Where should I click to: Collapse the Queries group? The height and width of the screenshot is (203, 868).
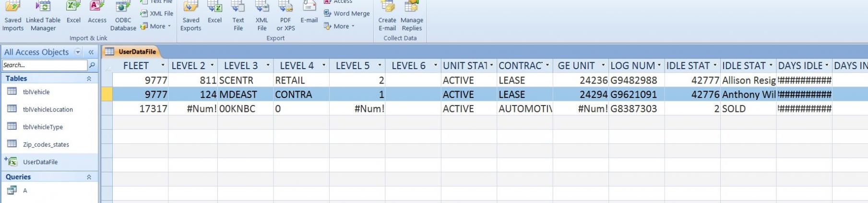coord(89,177)
